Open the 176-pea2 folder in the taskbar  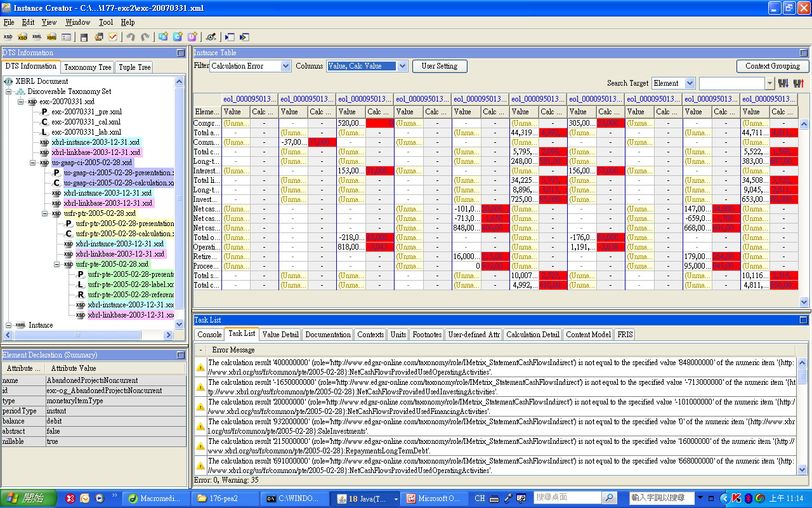225,498
